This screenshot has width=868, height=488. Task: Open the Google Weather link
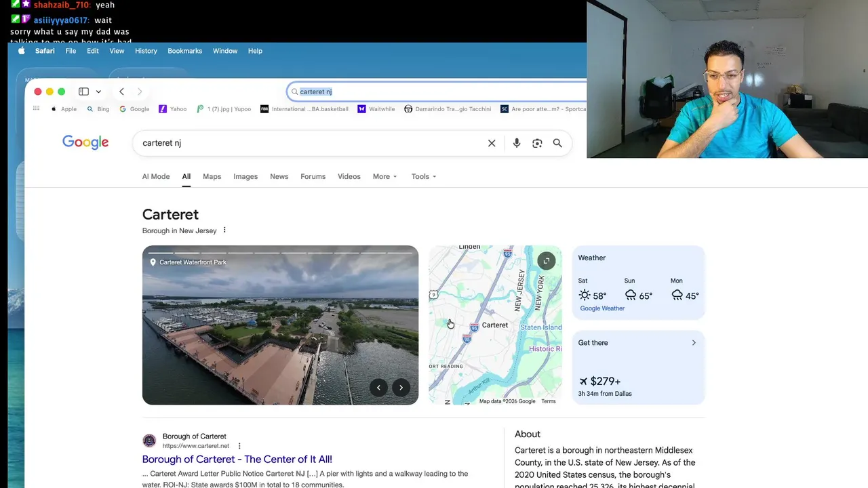[x=602, y=308]
